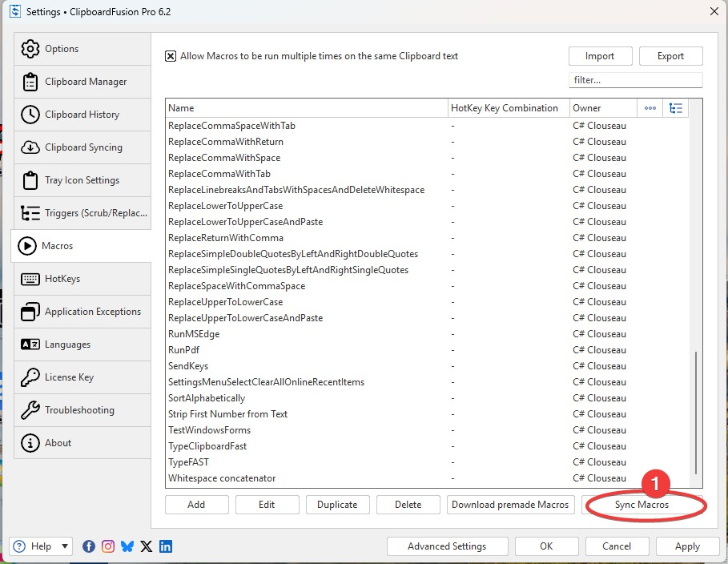Open the Clipboard History section
728x564 pixels.
tap(82, 115)
